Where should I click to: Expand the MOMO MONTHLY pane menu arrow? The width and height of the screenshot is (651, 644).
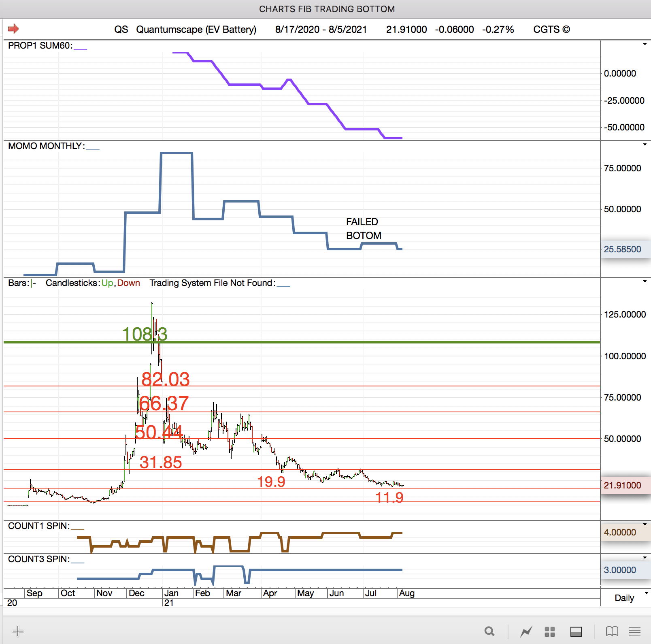(645, 145)
